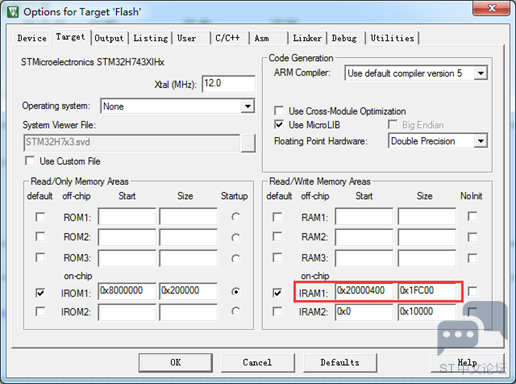
Task: Check the ROM2 default checkbox
Action: (40, 236)
